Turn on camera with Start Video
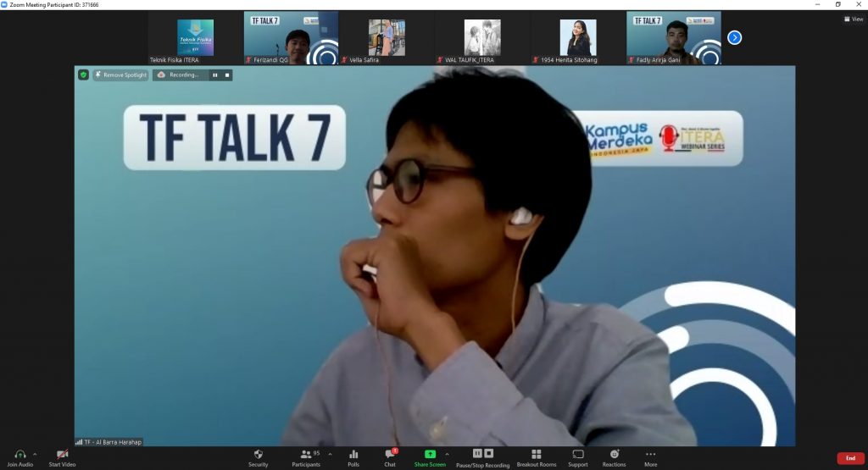The height and width of the screenshot is (470, 868). pos(62,458)
